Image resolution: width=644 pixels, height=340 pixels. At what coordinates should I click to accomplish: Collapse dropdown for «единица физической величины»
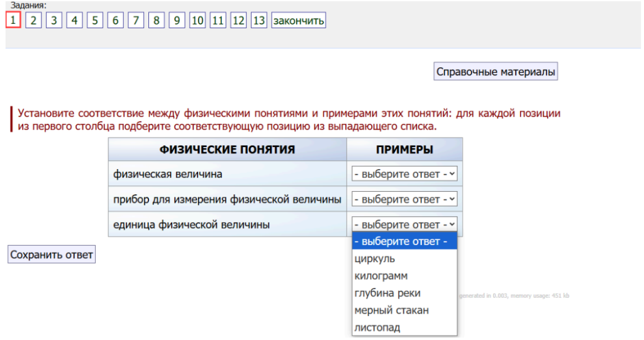click(x=404, y=224)
